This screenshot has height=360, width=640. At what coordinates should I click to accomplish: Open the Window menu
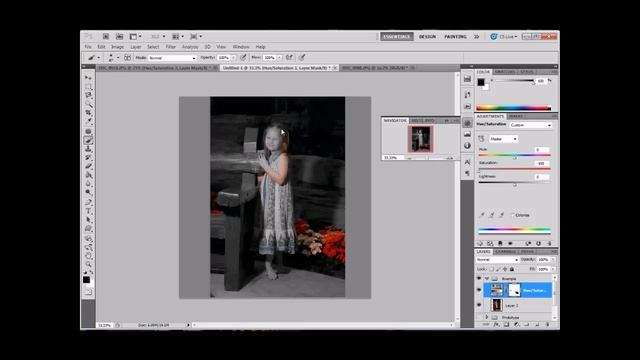(241, 47)
